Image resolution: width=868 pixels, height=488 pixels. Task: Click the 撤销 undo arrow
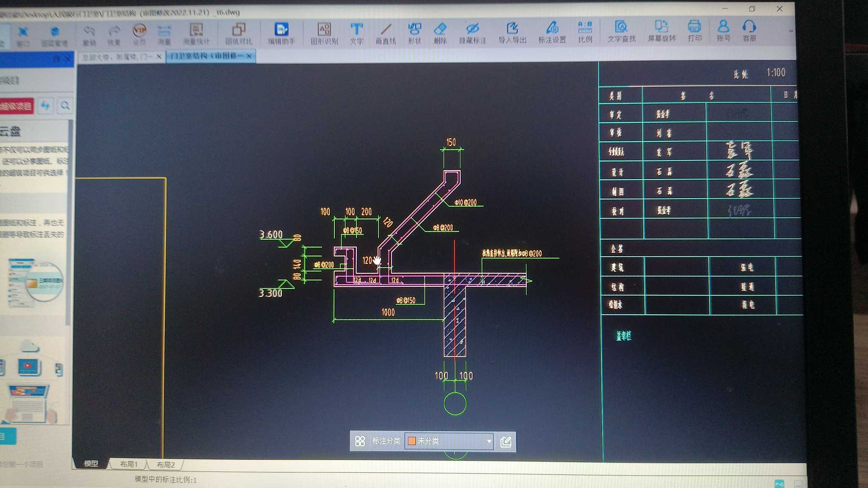click(x=89, y=35)
